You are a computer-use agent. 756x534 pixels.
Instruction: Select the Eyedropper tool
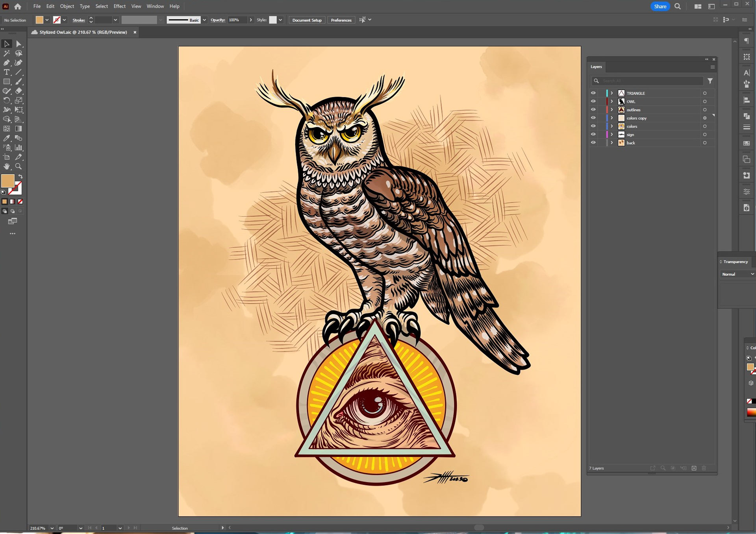tap(7, 138)
